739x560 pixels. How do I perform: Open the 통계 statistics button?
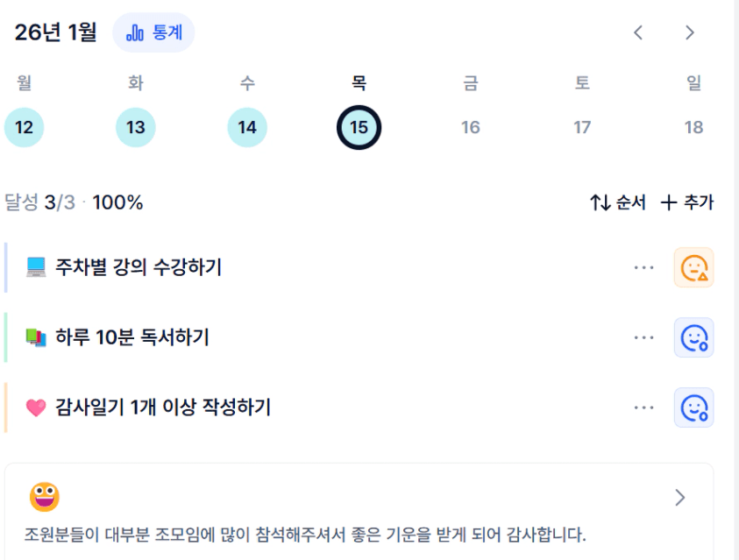(153, 32)
